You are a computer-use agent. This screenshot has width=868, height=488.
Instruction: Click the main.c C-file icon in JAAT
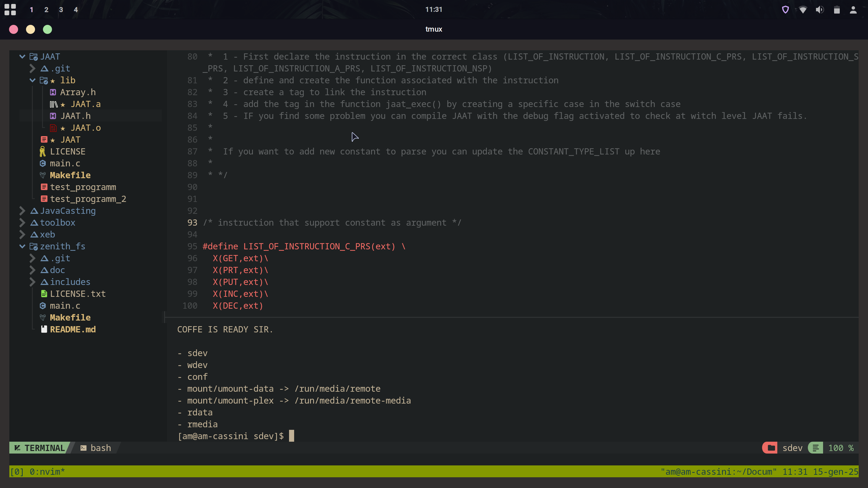43,163
